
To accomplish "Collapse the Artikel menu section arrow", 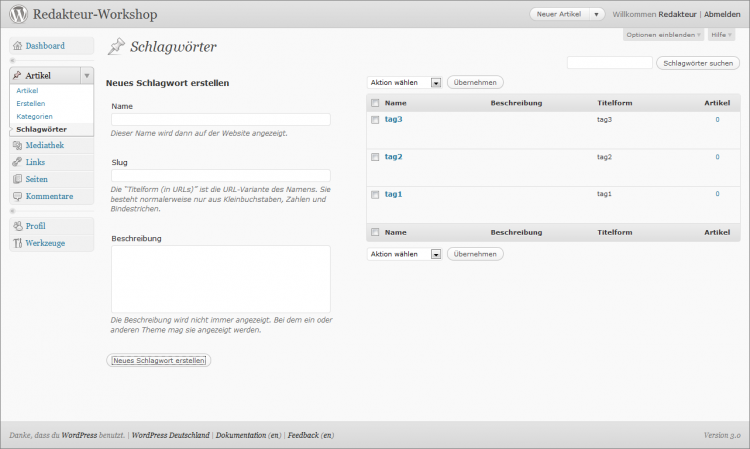I will pos(87,76).
